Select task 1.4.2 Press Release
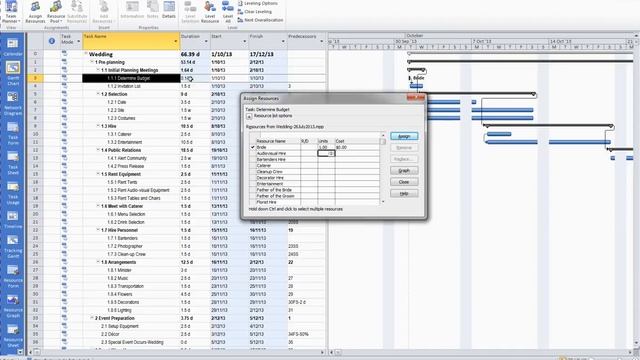 [x=127, y=166]
